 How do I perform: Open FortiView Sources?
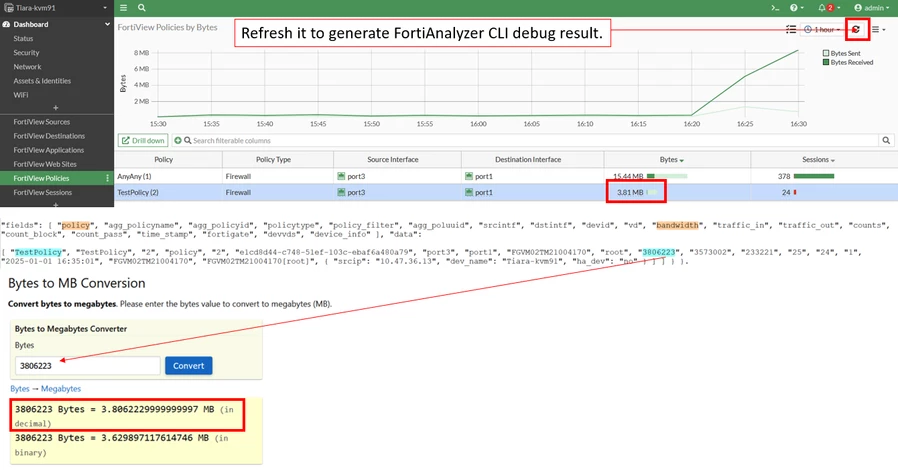pyautogui.click(x=42, y=122)
